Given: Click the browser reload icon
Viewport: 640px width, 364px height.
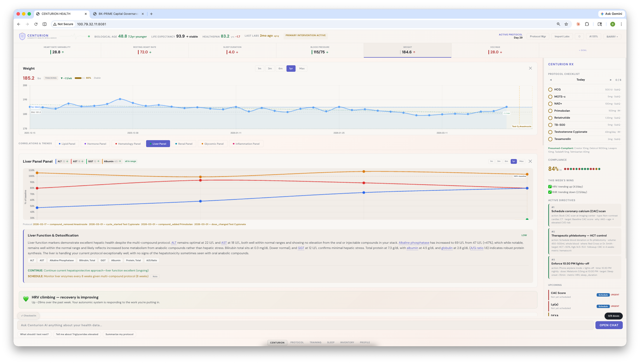Looking at the screenshot, I should tap(36, 24).
